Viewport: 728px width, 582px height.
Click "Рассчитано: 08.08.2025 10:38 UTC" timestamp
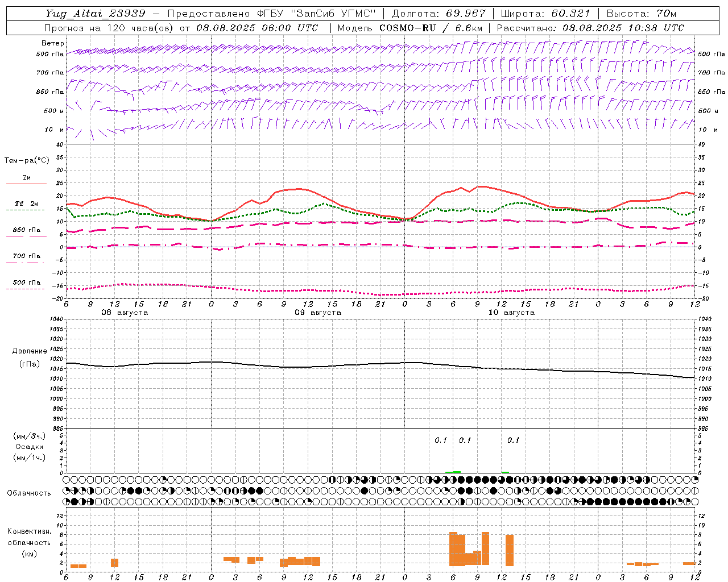tap(591, 28)
